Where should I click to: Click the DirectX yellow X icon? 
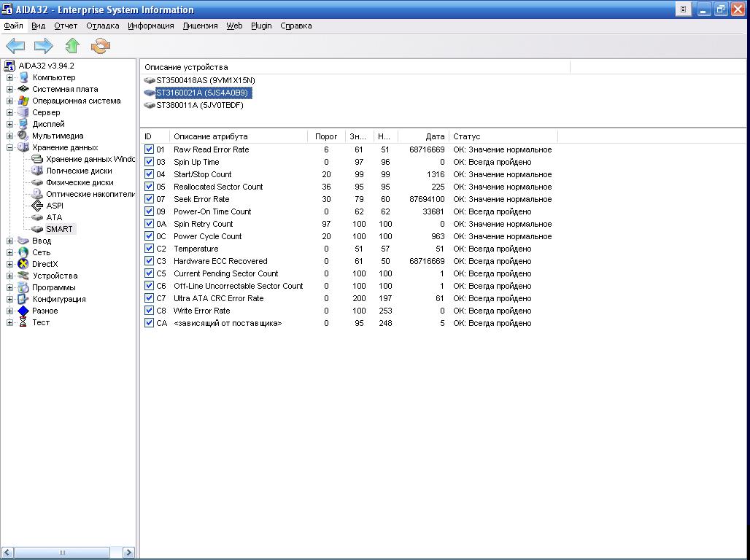pos(23,264)
